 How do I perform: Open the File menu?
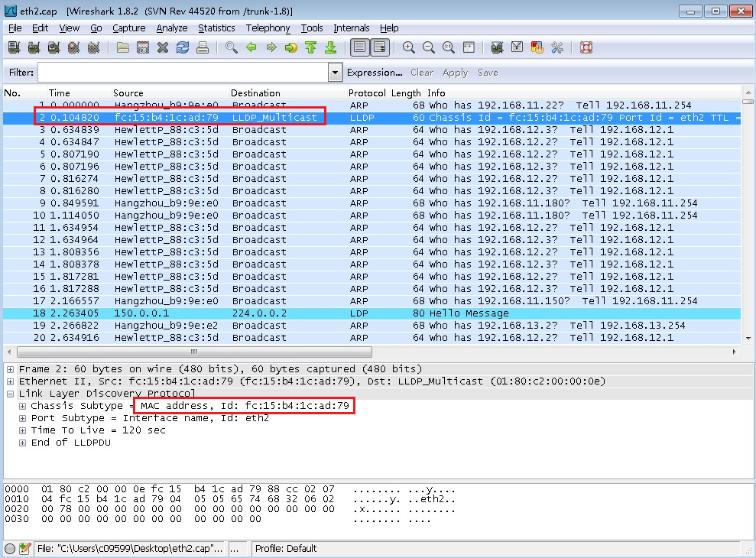15,28
